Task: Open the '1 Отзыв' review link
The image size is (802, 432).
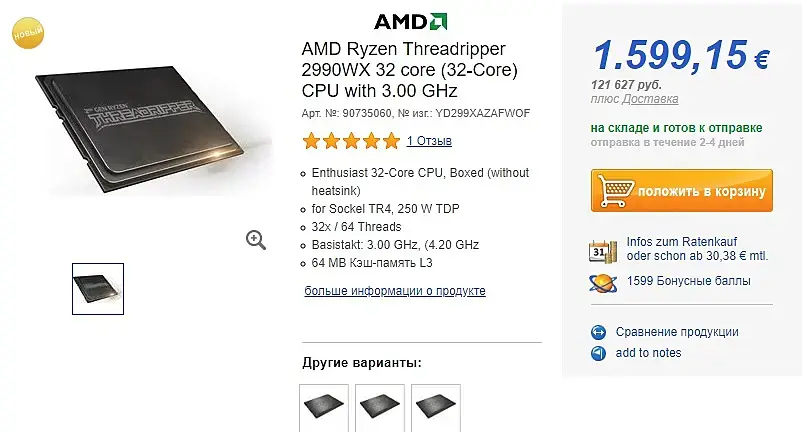Action: pos(429,141)
